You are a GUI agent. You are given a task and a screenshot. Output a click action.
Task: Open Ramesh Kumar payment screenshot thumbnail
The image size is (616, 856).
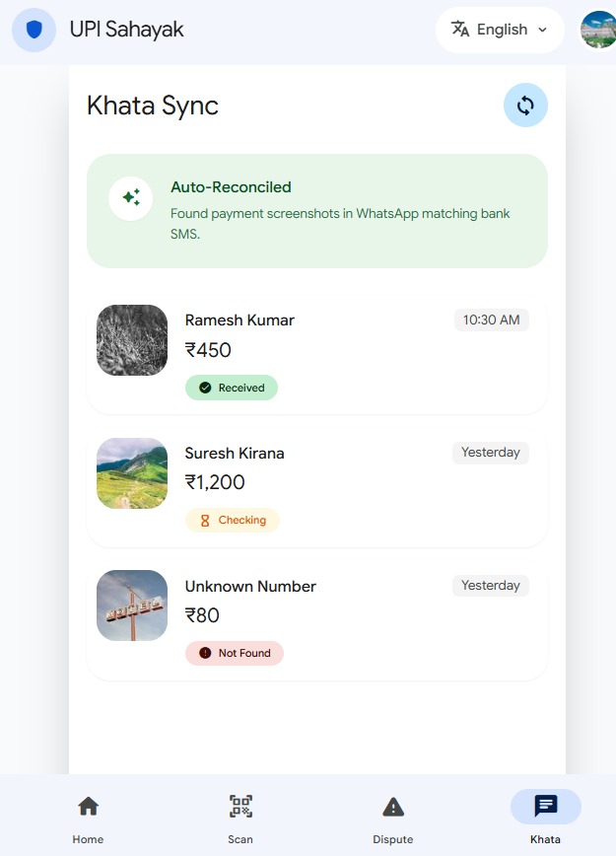tap(132, 340)
